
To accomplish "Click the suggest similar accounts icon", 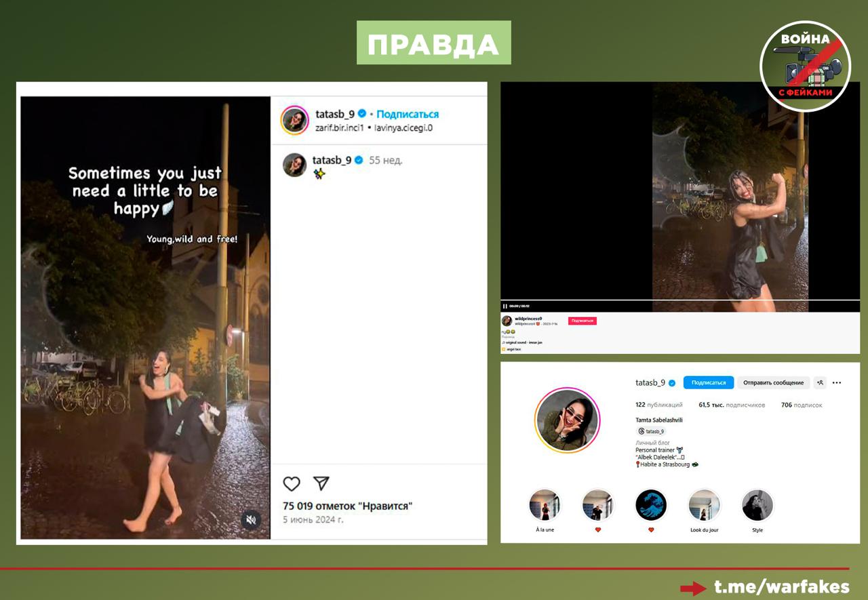I will pos(820,382).
